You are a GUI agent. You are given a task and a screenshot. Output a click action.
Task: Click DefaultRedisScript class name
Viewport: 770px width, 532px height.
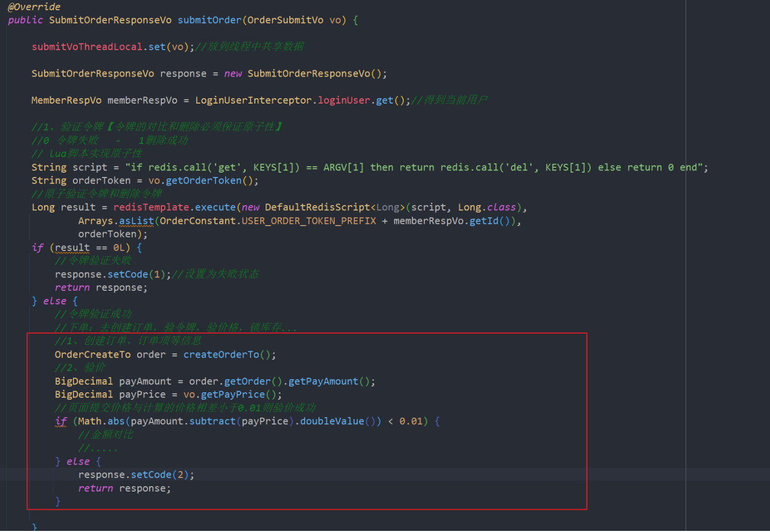tap(318, 207)
